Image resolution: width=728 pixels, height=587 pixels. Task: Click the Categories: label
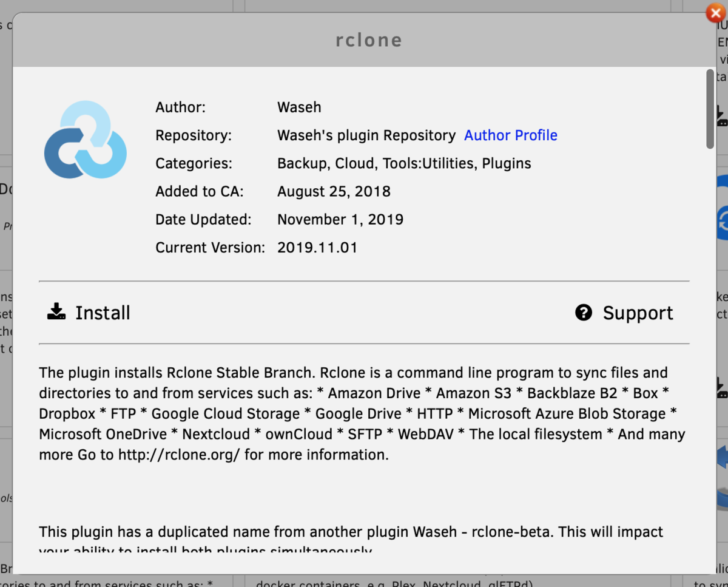pos(194,163)
